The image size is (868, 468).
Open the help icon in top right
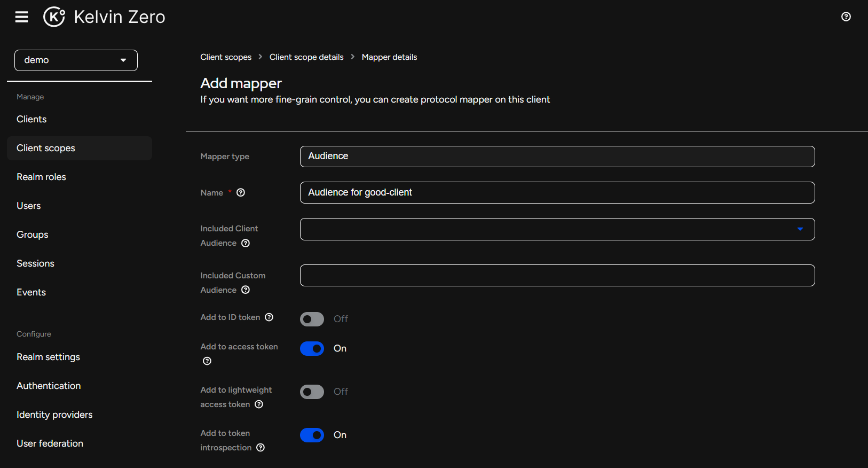tap(846, 17)
